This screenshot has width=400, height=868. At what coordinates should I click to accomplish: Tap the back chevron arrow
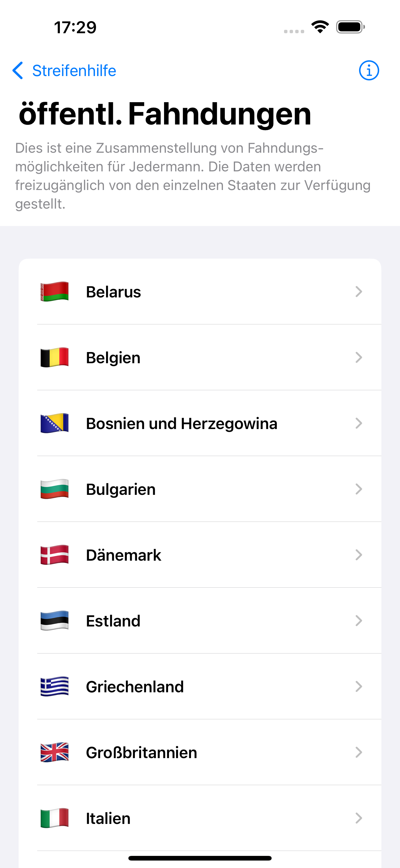pos(17,71)
